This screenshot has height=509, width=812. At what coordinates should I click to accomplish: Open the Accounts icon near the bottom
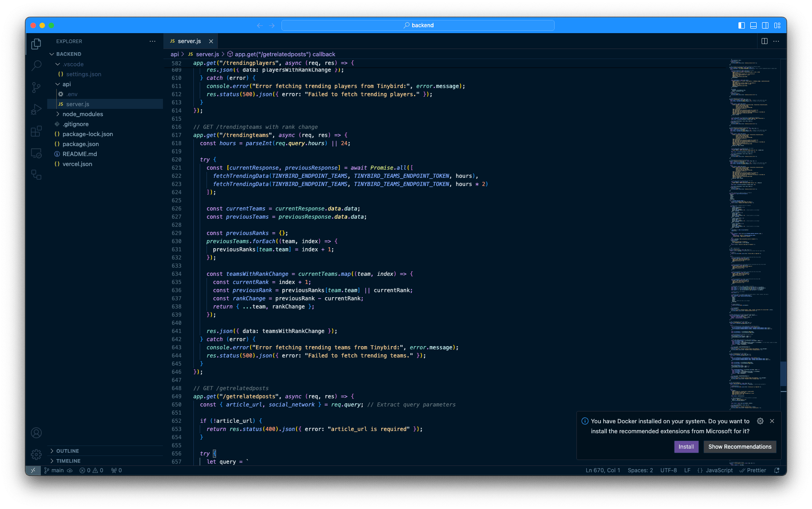(36, 432)
